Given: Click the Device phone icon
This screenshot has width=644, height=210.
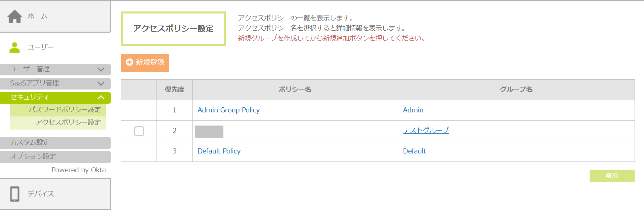Looking at the screenshot, I should [x=15, y=194].
